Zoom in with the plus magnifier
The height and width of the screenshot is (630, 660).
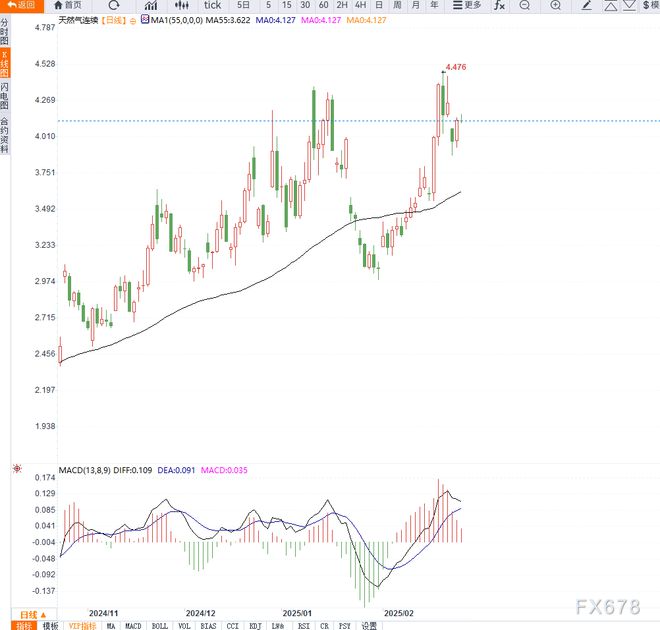click(x=556, y=5)
